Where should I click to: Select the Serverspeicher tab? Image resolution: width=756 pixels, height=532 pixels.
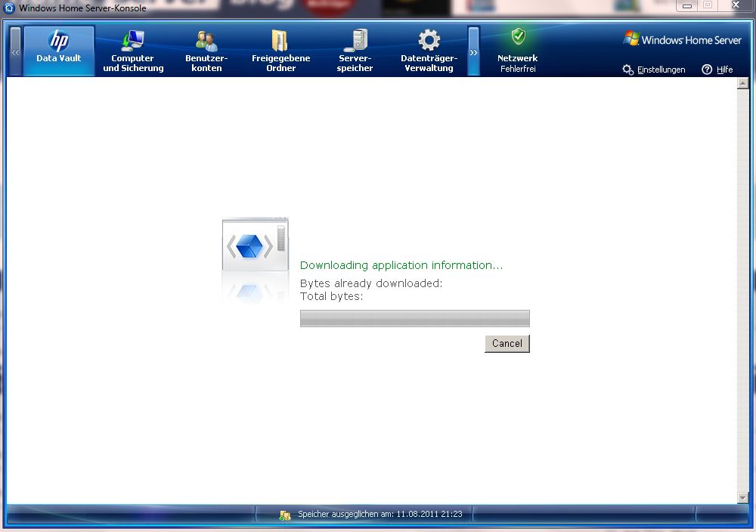(x=355, y=51)
